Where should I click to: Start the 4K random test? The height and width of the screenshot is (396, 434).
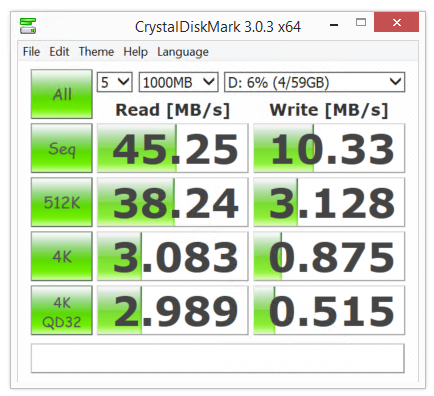tap(62, 256)
